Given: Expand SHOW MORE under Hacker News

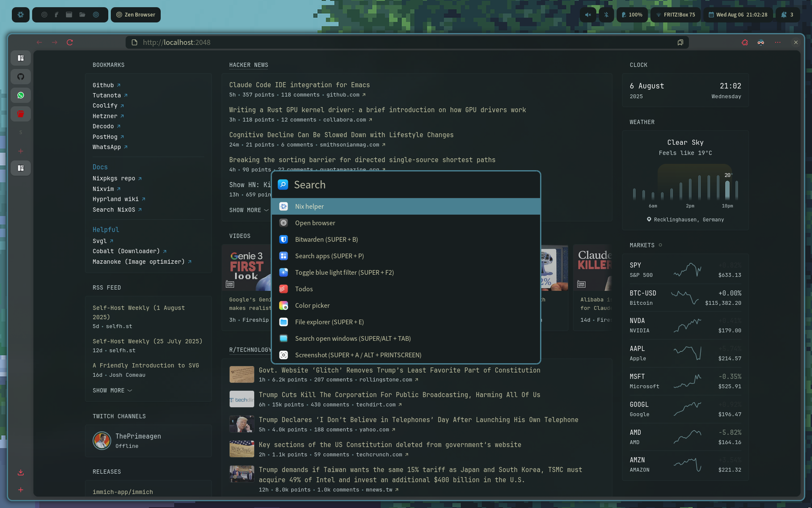Looking at the screenshot, I should (249, 210).
